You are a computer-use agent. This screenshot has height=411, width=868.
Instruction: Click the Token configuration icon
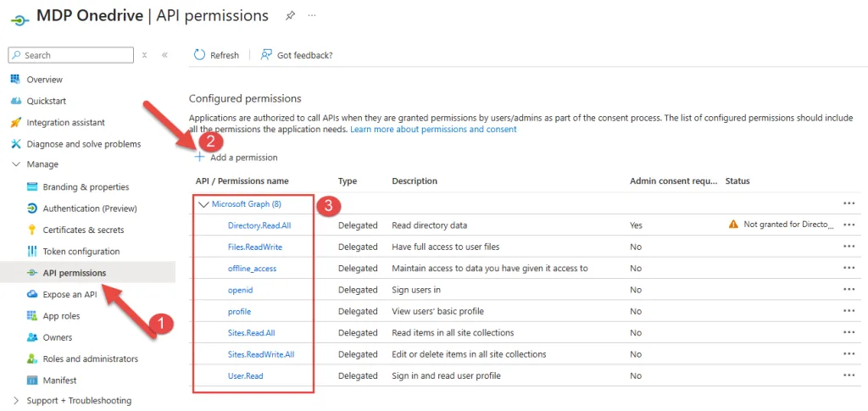(32, 251)
